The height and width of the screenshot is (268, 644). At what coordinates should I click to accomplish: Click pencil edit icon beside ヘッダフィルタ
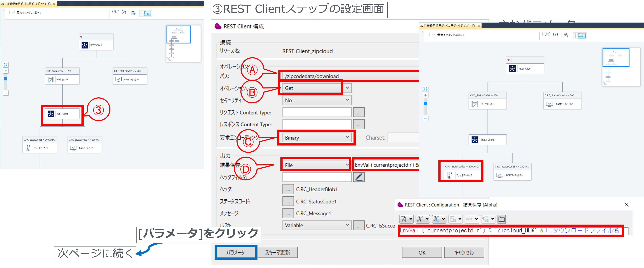[x=359, y=177]
